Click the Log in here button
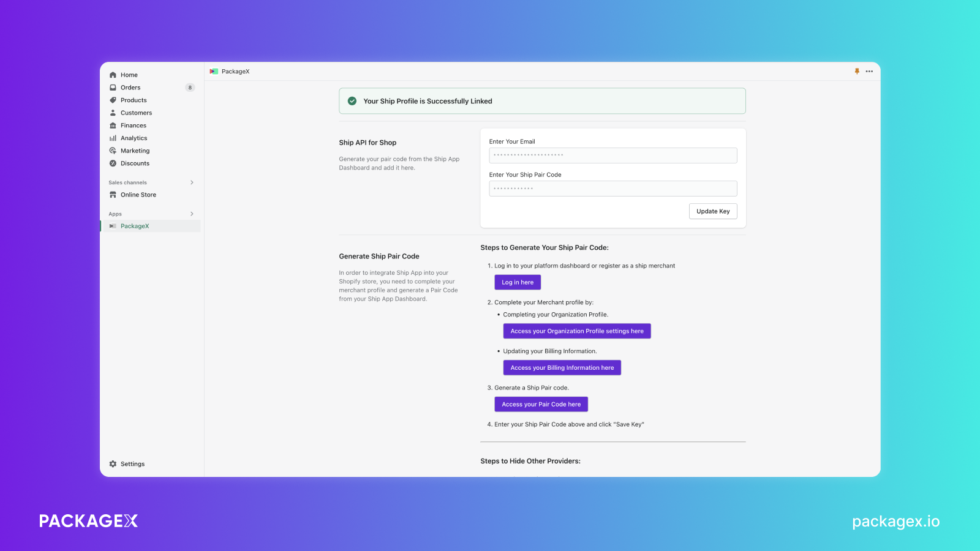Screen dimensions: 980x551 click(x=518, y=282)
